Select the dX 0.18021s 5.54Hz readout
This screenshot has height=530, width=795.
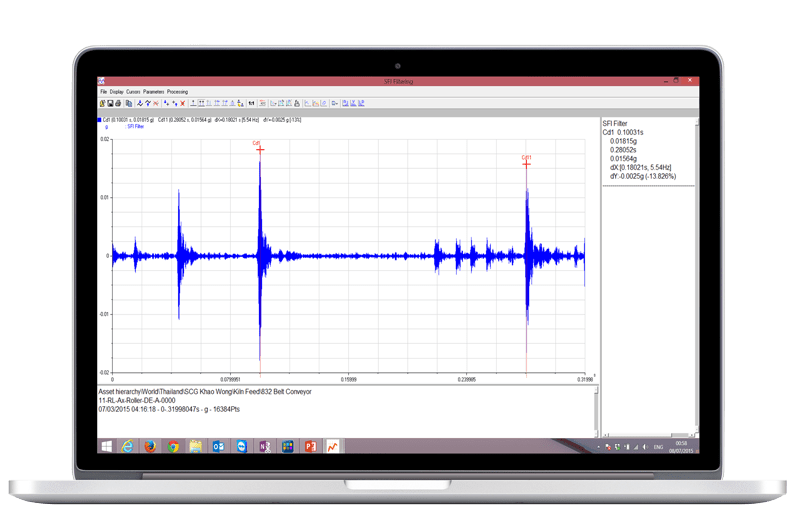[x=640, y=167]
